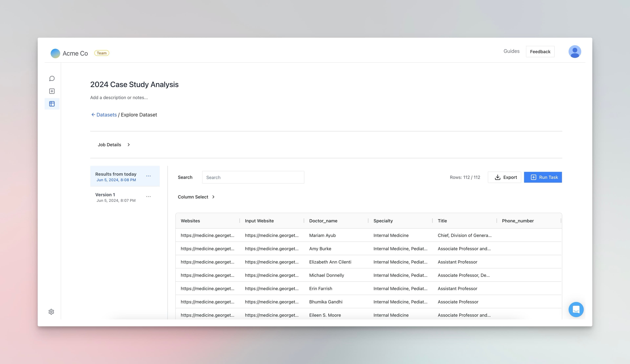630x364 pixels.
Task: Click the Export download icon
Action: point(497,177)
